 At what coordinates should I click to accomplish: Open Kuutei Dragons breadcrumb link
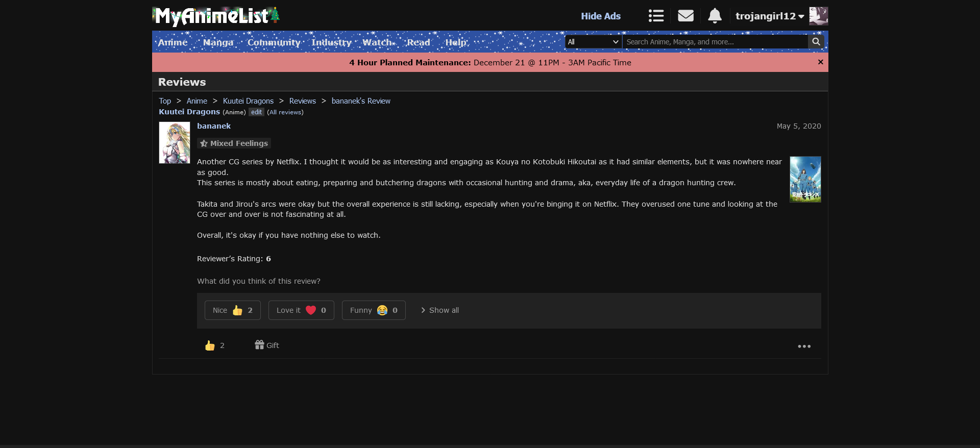pos(248,101)
